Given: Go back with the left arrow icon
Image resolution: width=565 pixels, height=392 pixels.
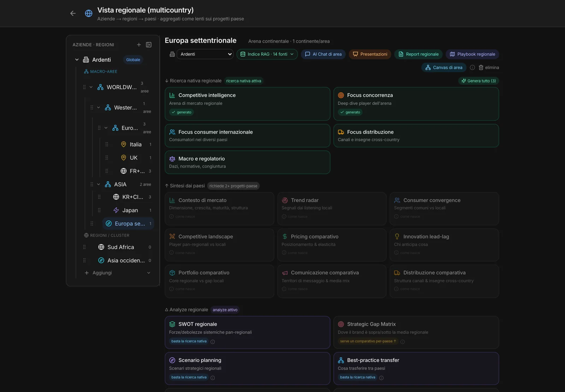Looking at the screenshot, I should point(73,13).
